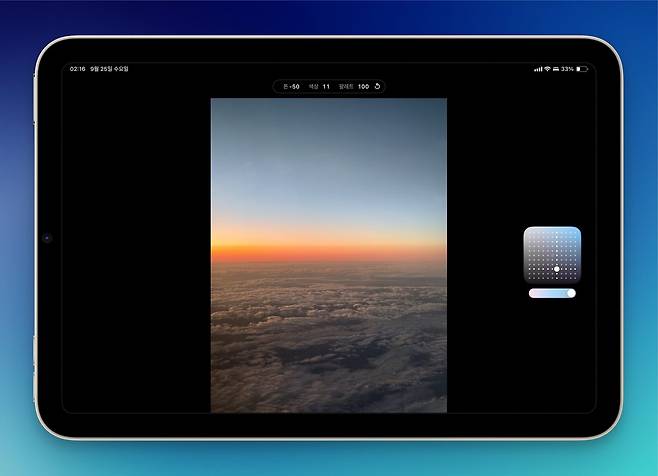Tap the cellular signal bars icon
Screen dimensions: 658x476
[x=538, y=69]
